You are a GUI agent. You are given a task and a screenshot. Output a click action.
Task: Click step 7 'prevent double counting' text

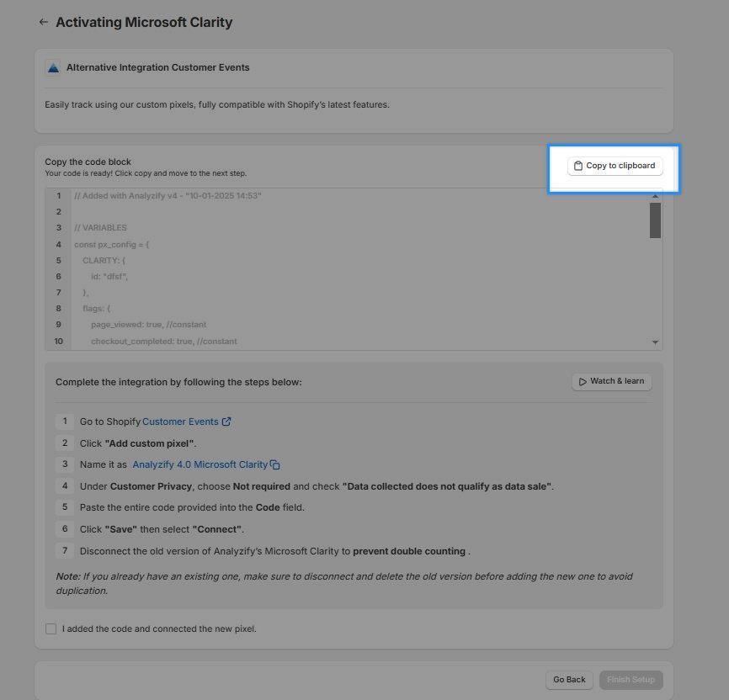[x=409, y=551]
